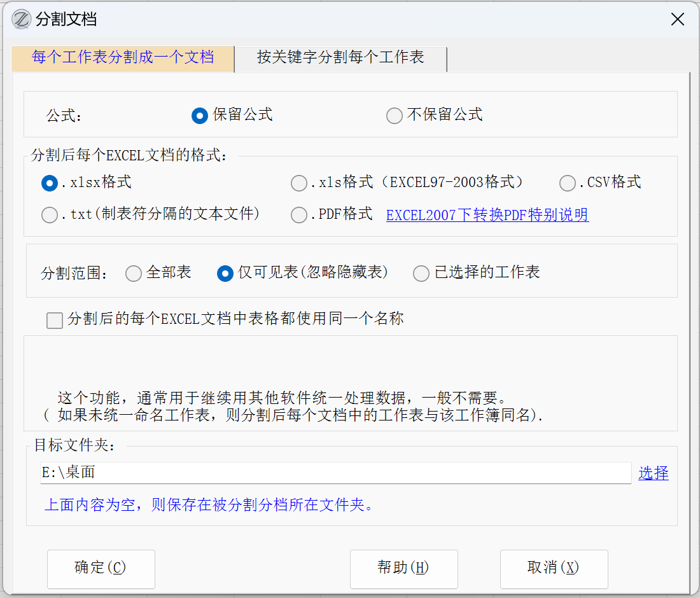Set split range to 全部表
This screenshot has width=700, height=598.
134,274
